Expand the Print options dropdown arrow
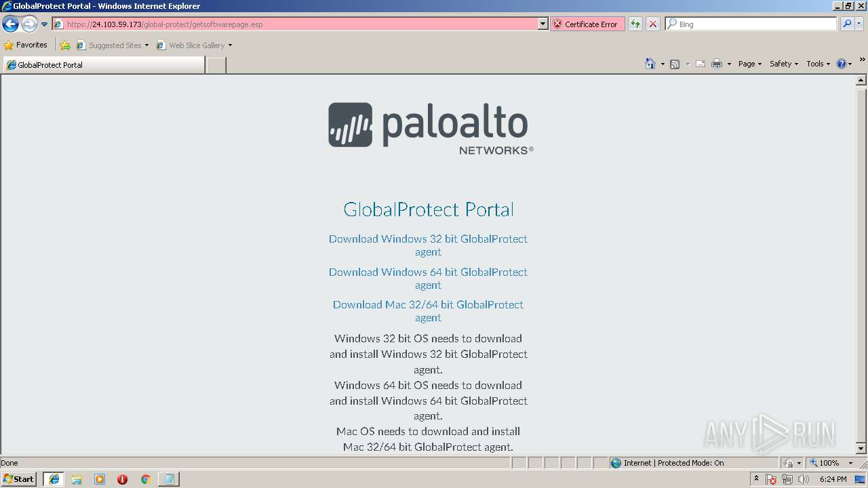 729,64
